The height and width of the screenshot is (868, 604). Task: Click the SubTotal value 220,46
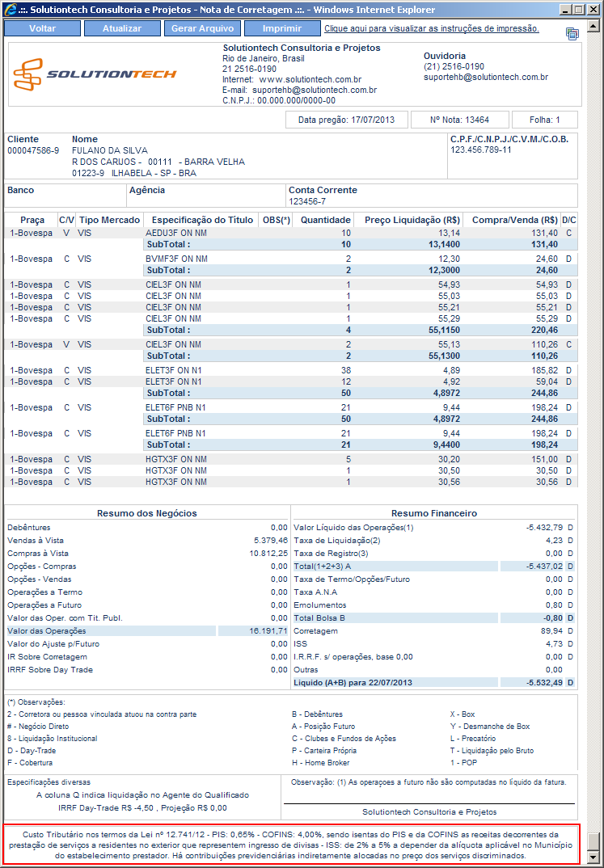click(x=544, y=330)
